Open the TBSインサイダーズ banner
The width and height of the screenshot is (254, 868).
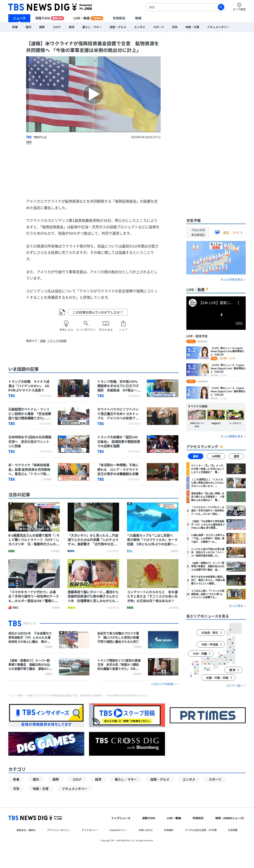[x=46, y=715]
